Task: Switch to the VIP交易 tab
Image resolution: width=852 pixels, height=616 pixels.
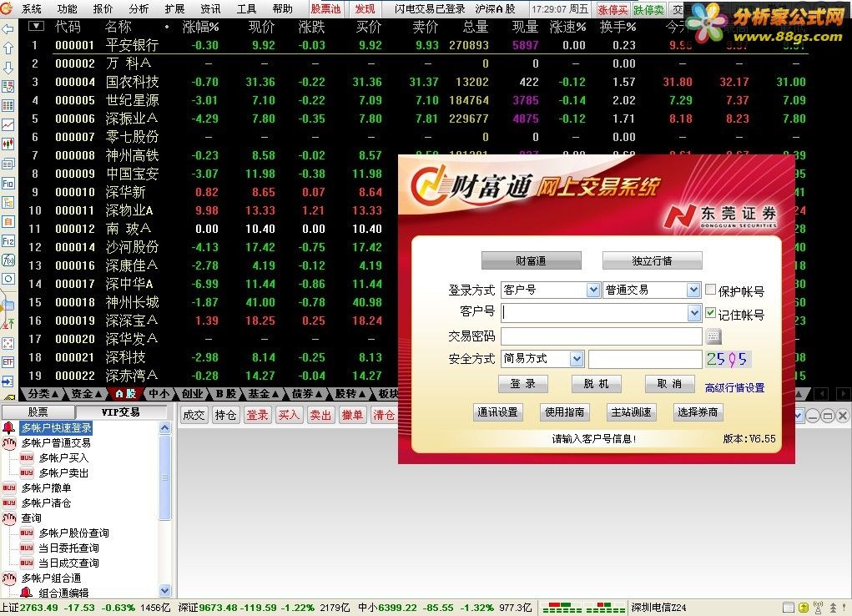Action: [x=121, y=412]
